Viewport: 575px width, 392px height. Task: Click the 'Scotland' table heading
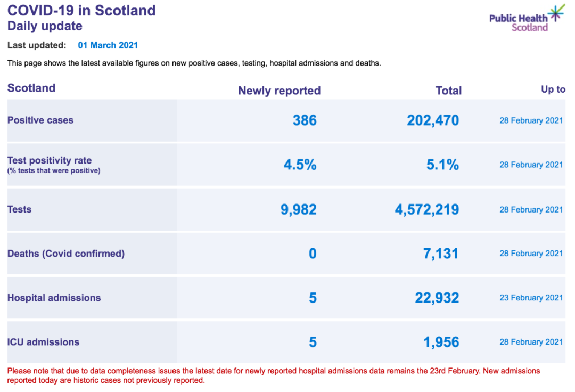[x=31, y=88]
